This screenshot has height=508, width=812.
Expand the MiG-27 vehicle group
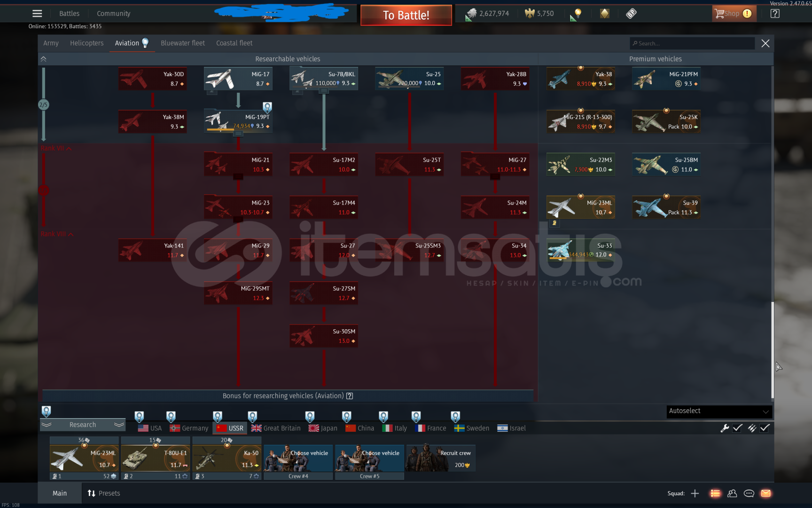495,176
